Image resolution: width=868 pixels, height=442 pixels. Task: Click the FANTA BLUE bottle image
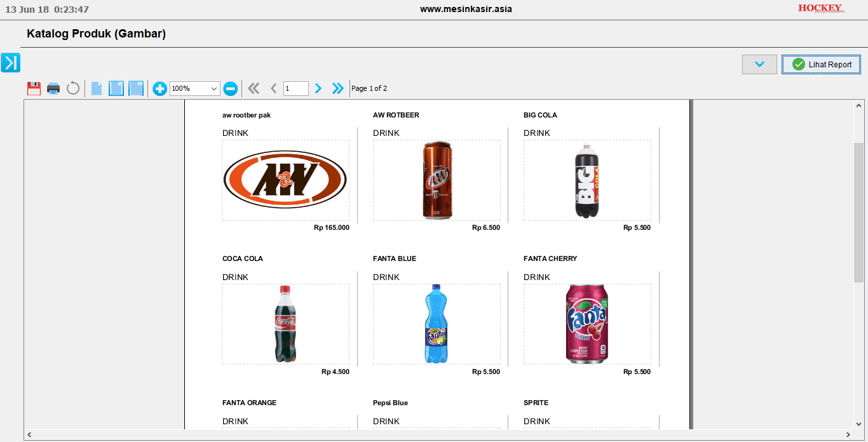[437, 324]
